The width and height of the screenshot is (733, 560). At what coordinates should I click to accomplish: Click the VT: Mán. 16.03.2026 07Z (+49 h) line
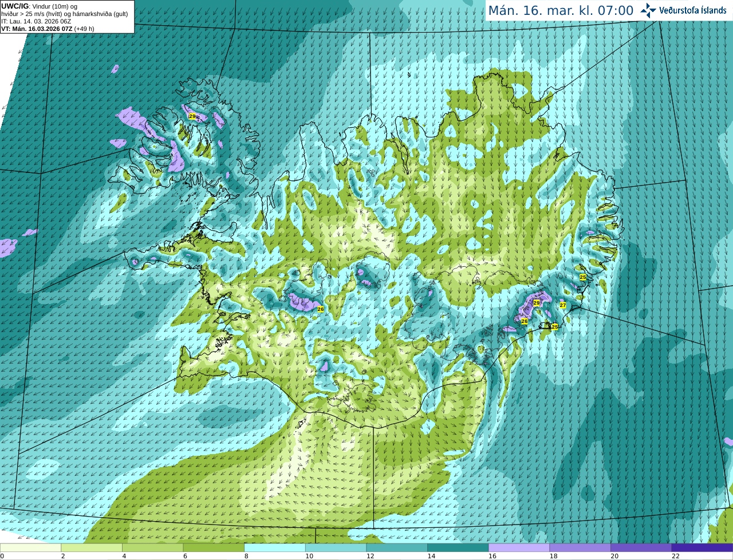click(x=48, y=29)
